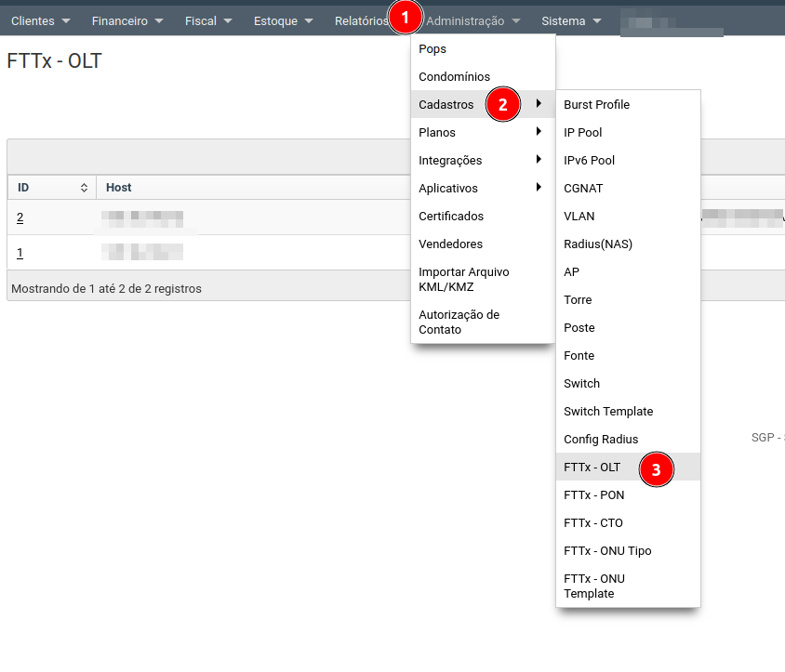The height and width of the screenshot is (672, 785).
Task: Select Condomínios from Administração menu
Action: (x=454, y=76)
